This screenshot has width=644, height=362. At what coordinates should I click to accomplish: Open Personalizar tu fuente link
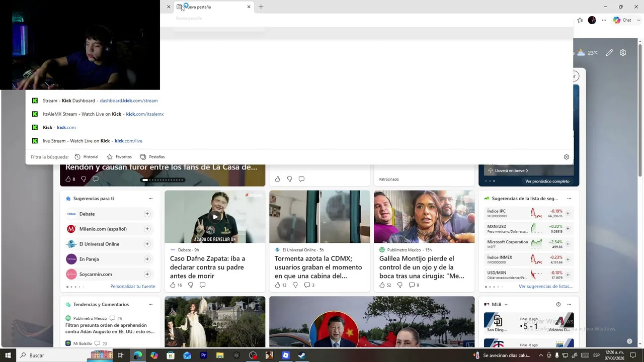pos(133,287)
